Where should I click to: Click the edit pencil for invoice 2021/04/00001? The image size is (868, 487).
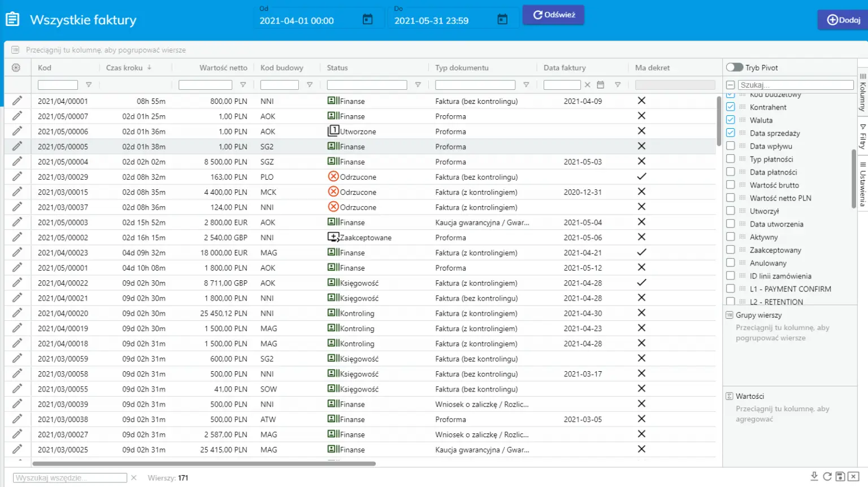click(x=18, y=101)
